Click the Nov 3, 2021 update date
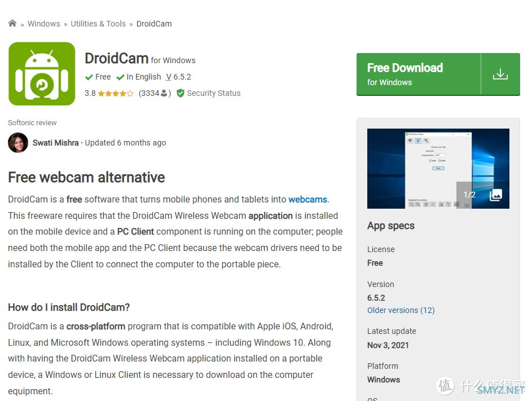 388,345
